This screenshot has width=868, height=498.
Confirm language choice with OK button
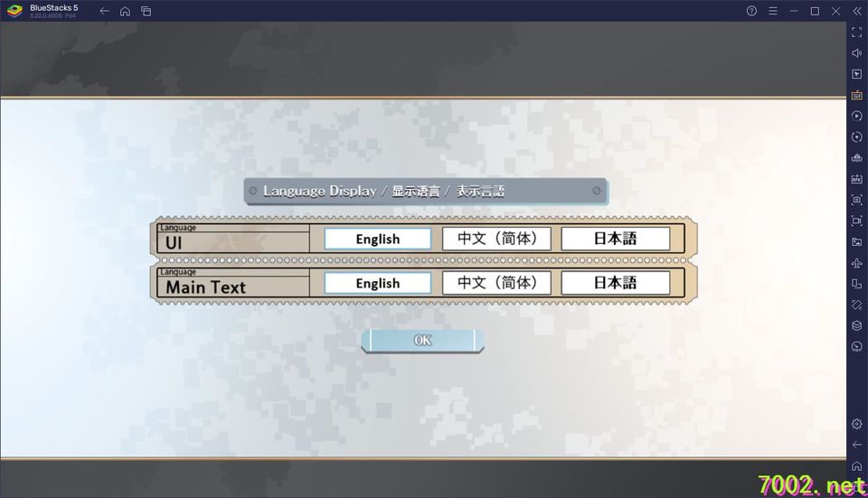point(422,341)
